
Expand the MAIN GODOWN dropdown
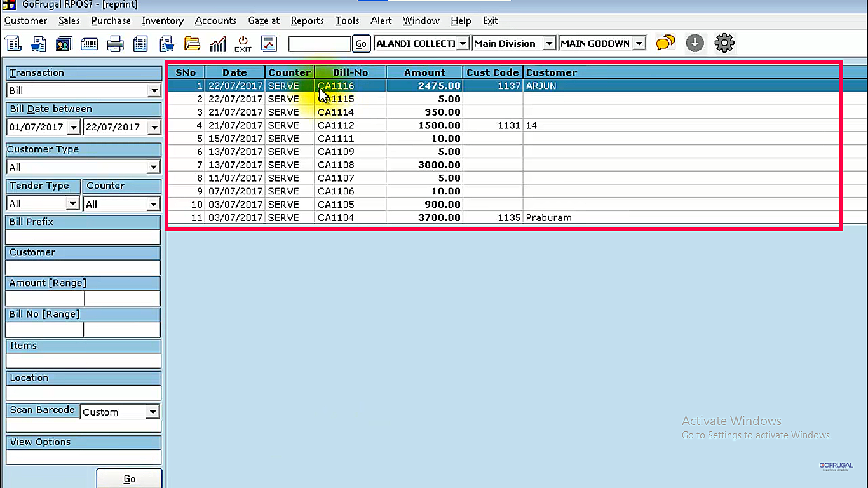click(640, 44)
